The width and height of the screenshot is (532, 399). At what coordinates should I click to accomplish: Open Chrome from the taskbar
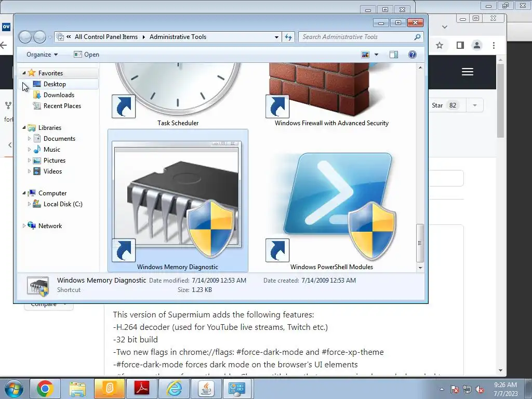45,389
